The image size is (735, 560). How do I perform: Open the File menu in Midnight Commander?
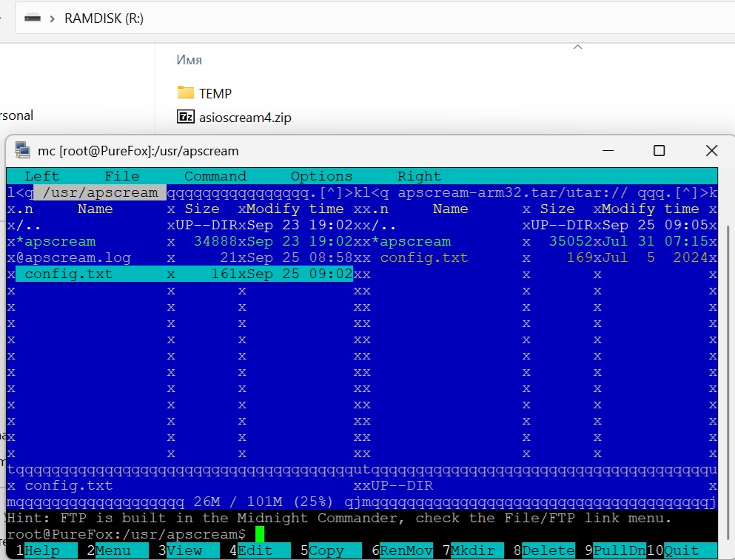point(121,176)
